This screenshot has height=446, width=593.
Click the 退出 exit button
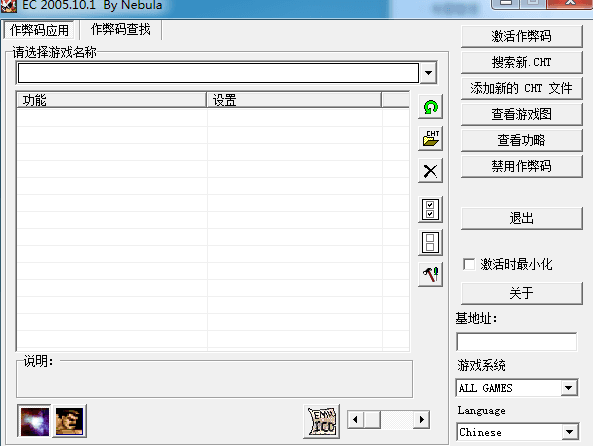[522, 218]
